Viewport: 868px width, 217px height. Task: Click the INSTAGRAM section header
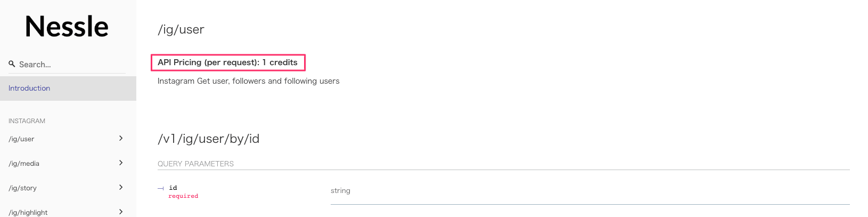[x=27, y=121]
